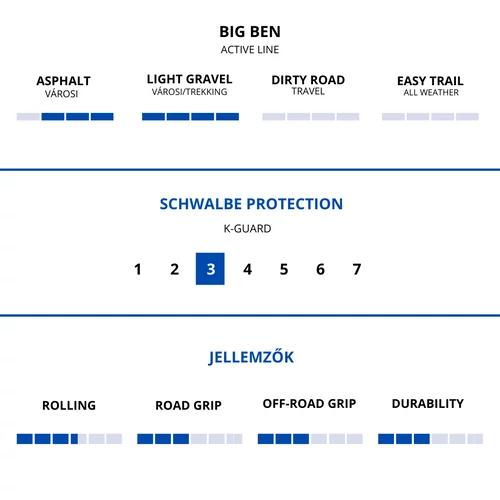Click the DIRTY ROAD rating bar
The height and width of the screenshot is (500, 500).
pos(311,116)
